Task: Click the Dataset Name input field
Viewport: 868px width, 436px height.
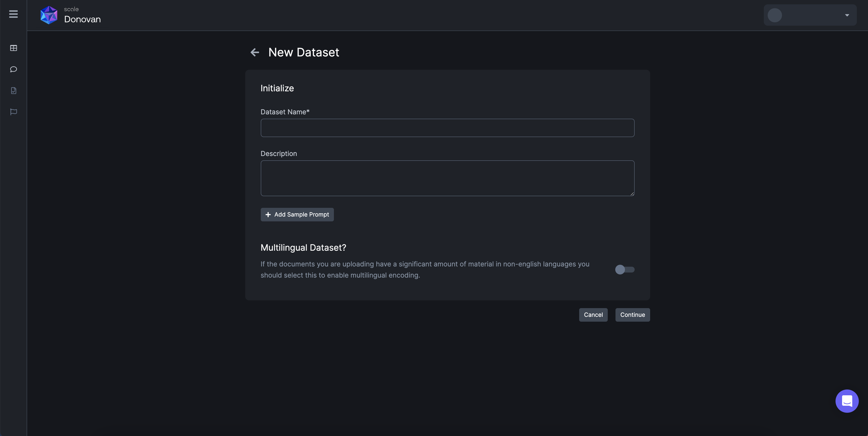Action: (x=448, y=128)
